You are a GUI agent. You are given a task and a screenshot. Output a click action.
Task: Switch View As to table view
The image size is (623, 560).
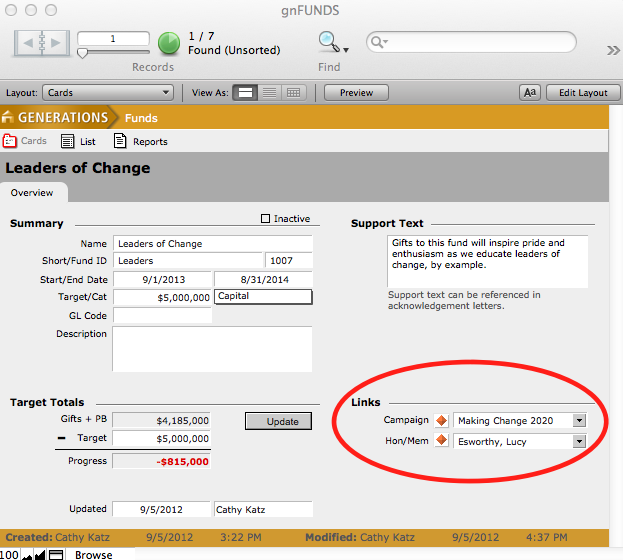pos(294,93)
